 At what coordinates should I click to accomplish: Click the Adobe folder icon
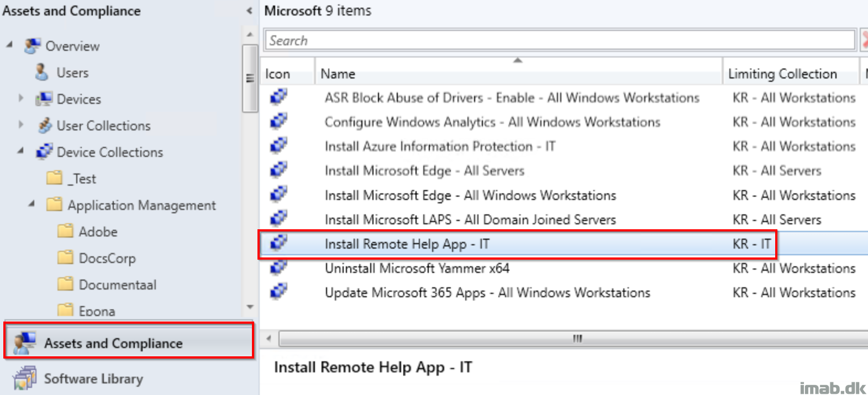(x=65, y=231)
